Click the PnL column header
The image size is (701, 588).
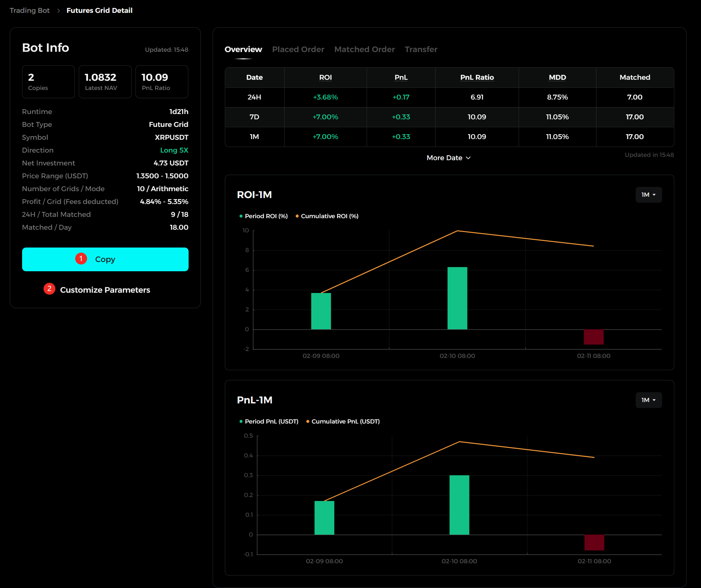pos(401,77)
